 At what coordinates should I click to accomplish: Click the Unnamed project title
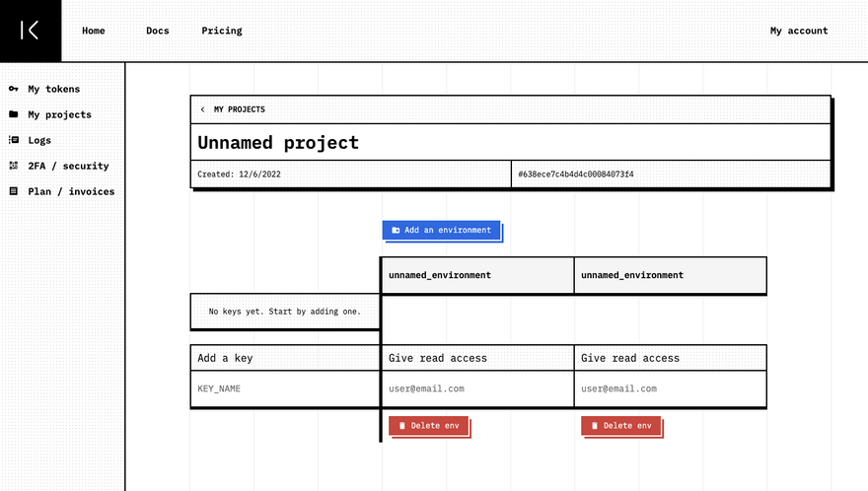click(x=278, y=143)
